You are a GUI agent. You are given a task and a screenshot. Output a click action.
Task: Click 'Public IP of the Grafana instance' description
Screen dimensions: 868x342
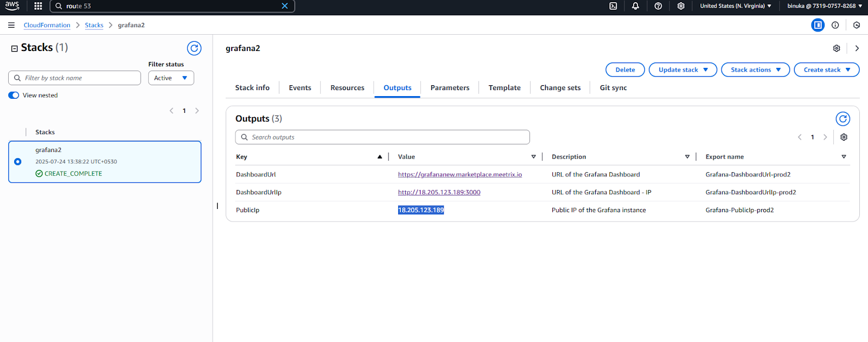tap(598, 210)
